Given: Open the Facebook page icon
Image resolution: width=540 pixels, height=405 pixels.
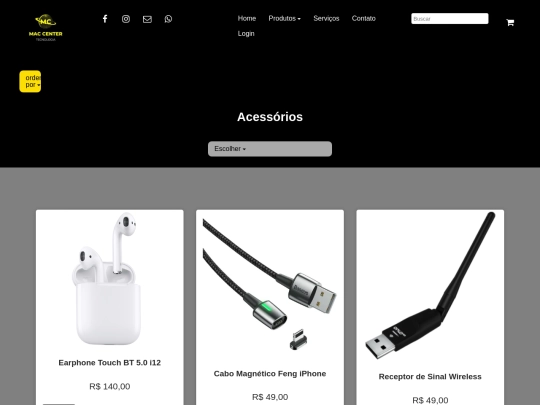Looking at the screenshot, I should click(x=105, y=19).
